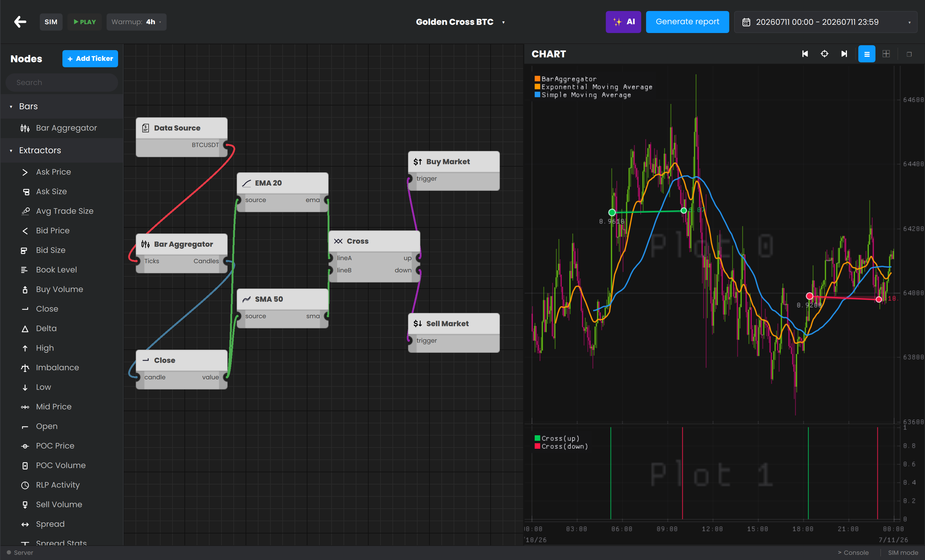Select the Cross node header
The height and width of the screenshot is (560, 925).
374,241
